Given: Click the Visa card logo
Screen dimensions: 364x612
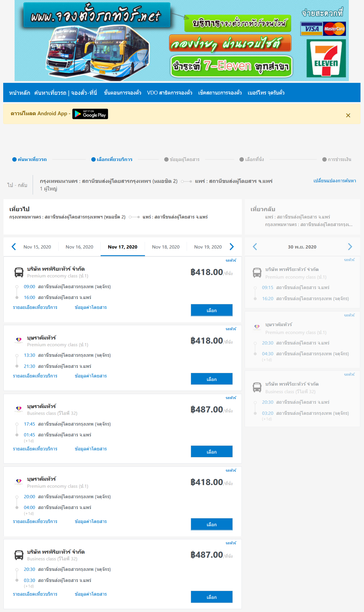Looking at the screenshot, I should pyautogui.click(x=312, y=29).
